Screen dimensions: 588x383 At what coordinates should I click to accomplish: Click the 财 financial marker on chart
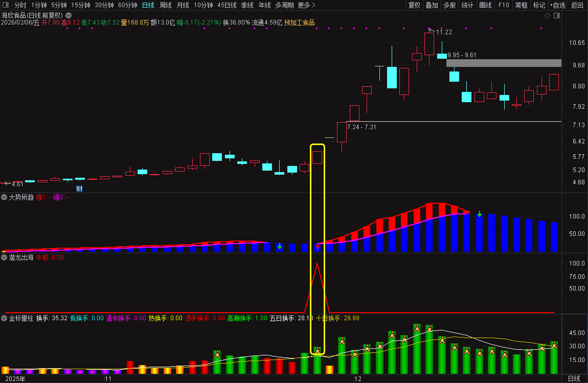[79, 189]
